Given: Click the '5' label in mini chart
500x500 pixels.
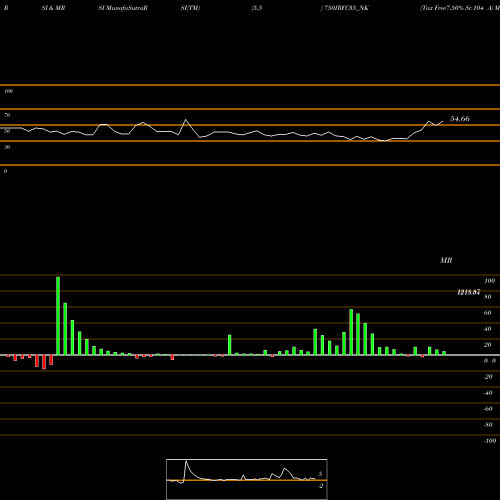Looking at the screenshot, I should (x=320, y=474).
